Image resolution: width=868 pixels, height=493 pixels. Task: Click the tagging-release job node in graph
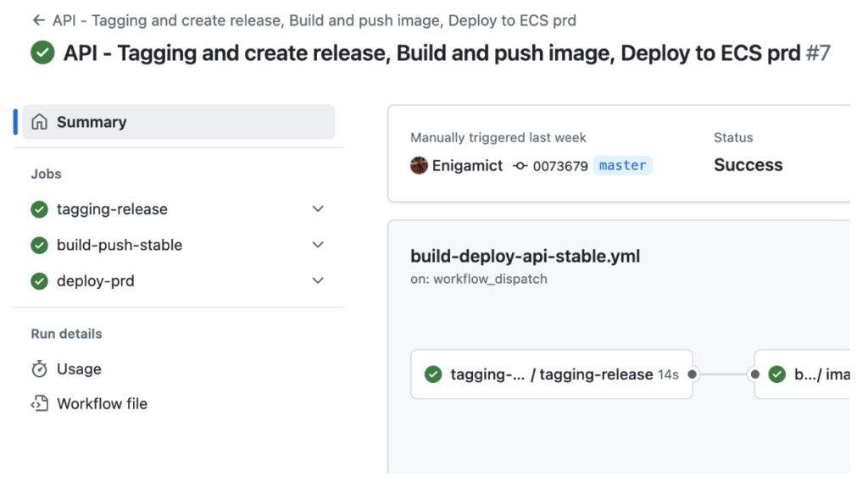(552, 374)
